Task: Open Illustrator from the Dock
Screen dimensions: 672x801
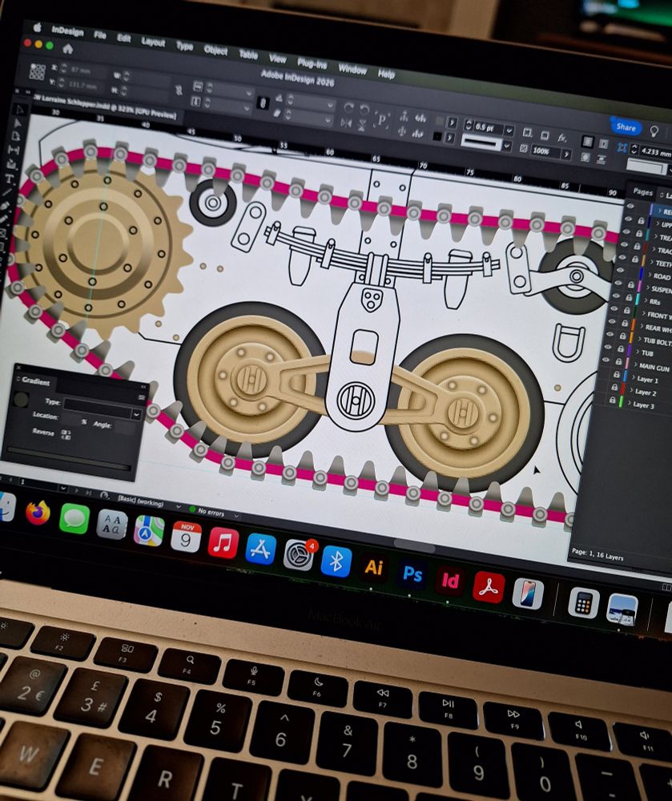Action: tap(374, 567)
